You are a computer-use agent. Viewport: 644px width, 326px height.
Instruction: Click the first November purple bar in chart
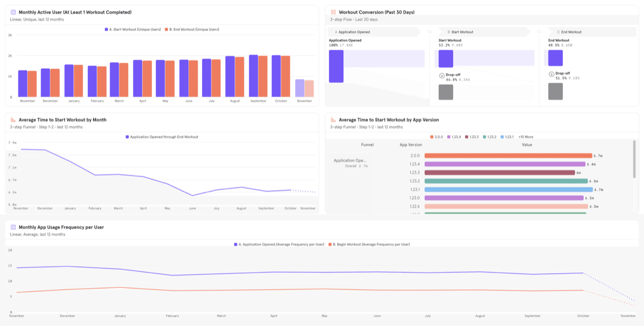coord(23,84)
